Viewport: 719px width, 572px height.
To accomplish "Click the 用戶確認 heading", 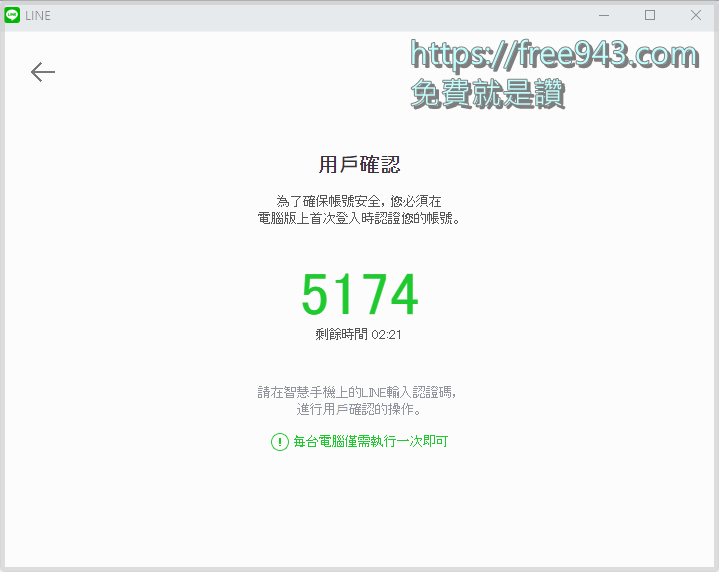I will click(360, 164).
